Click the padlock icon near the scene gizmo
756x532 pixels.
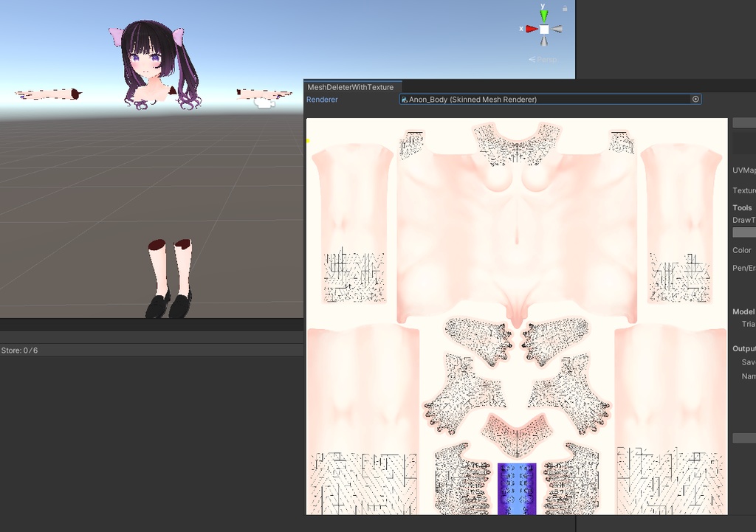click(x=565, y=8)
